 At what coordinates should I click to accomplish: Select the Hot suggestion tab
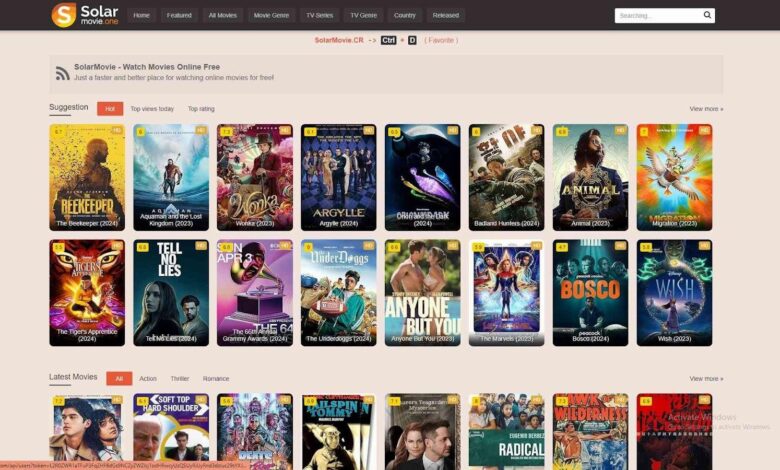tap(110, 108)
